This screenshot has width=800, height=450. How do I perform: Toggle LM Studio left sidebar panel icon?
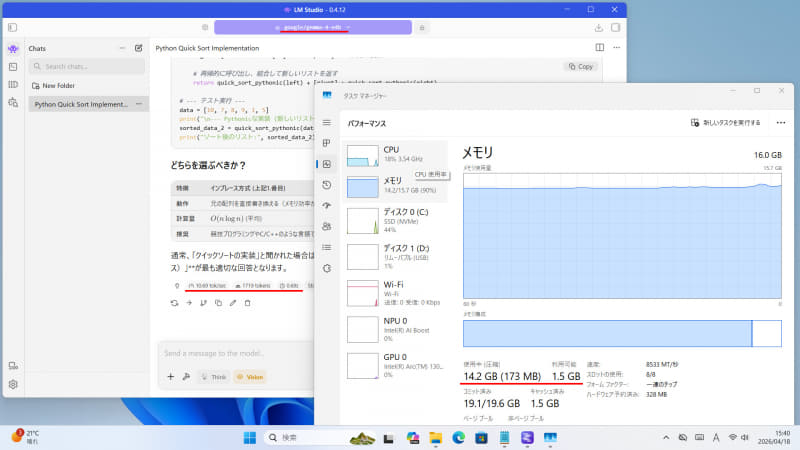(13, 28)
